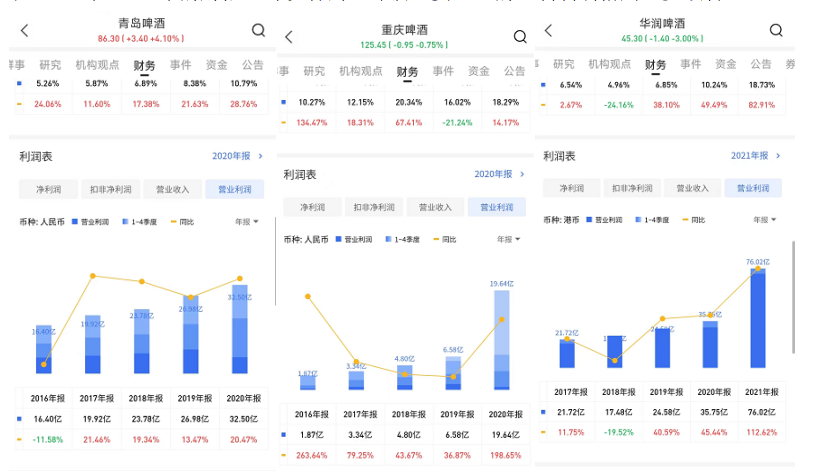
Task: Click the 19.64亿 bar in 重庆啤酒 chart
Action: click(502, 340)
